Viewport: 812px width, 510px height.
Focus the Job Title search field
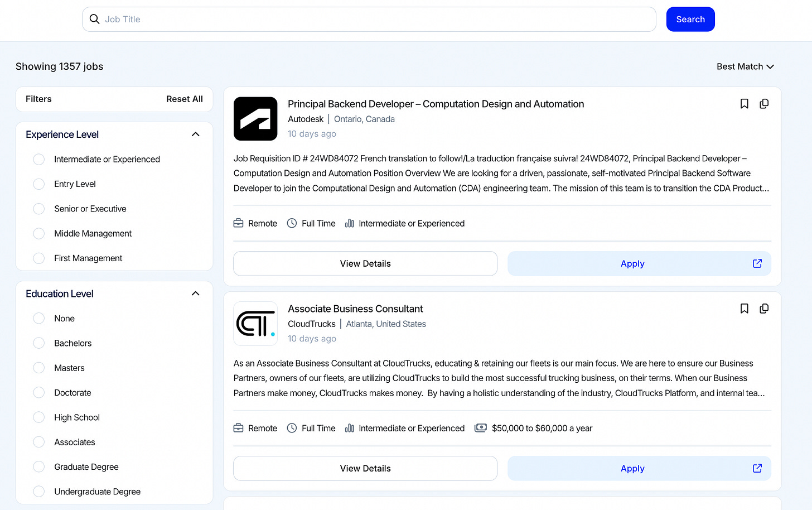click(369, 19)
